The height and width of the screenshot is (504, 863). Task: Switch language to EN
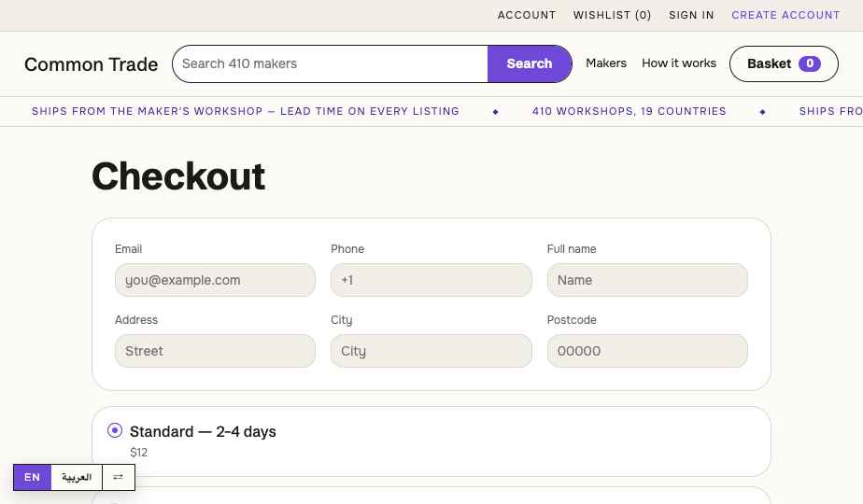(33, 477)
